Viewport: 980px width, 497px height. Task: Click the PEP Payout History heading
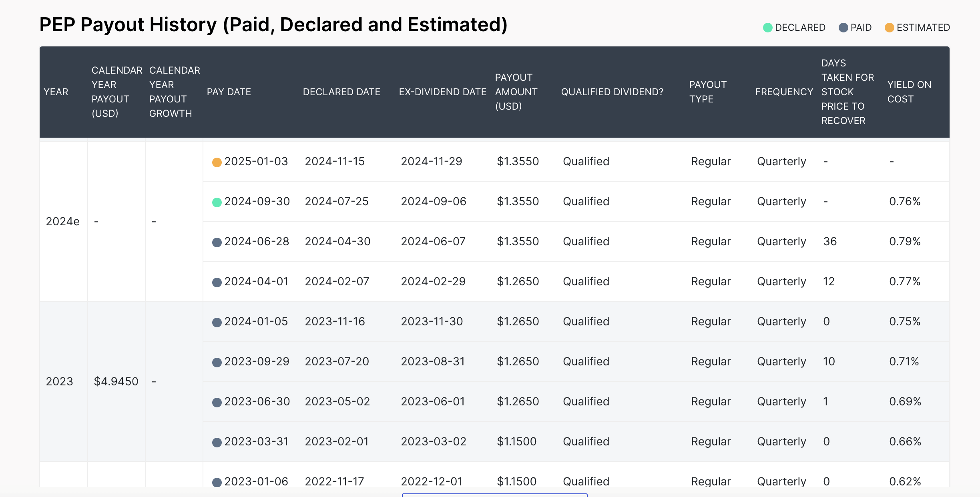pos(273,25)
